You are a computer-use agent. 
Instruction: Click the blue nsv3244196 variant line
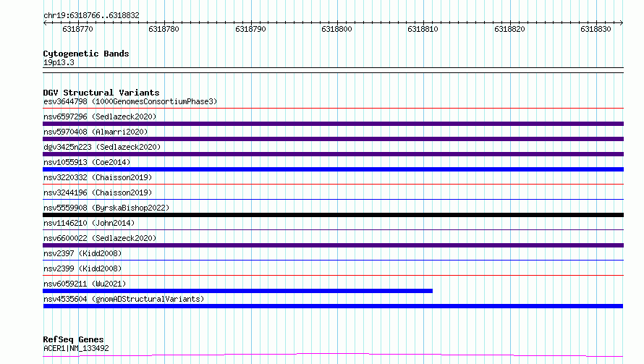tap(333, 200)
